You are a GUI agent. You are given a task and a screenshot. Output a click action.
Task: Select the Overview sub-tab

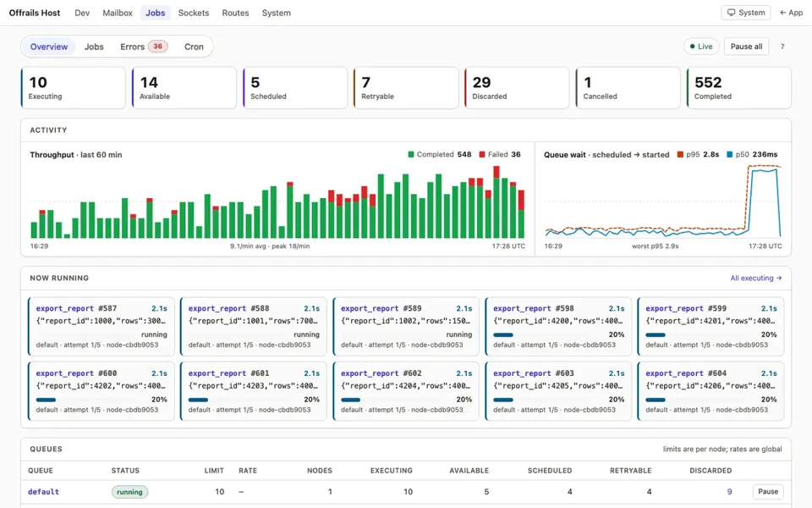(x=49, y=47)
